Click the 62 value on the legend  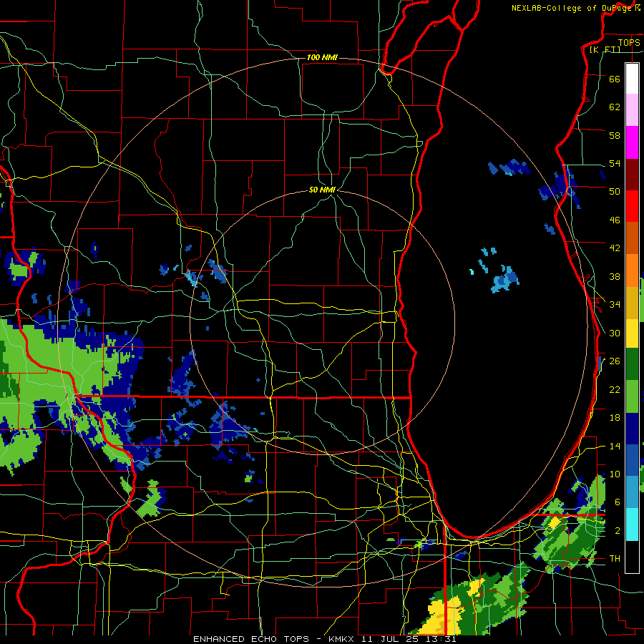click(x=615, y=107)
